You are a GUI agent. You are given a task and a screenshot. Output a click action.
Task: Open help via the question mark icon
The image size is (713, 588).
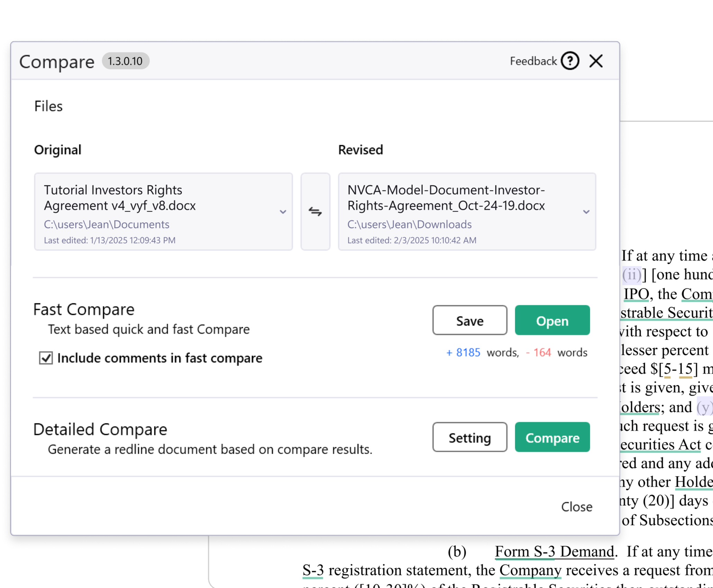(x=570, y=61)
